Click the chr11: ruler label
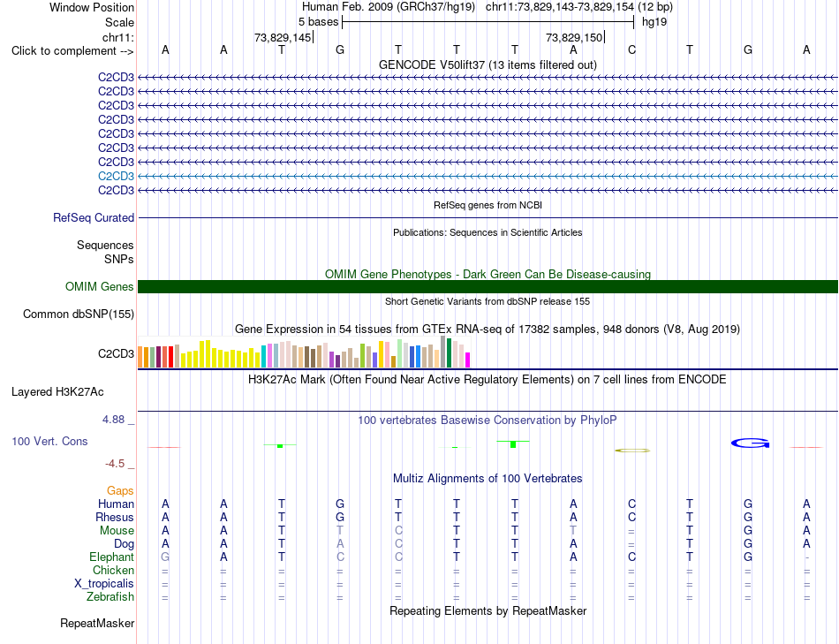 [x=117, y=37]
